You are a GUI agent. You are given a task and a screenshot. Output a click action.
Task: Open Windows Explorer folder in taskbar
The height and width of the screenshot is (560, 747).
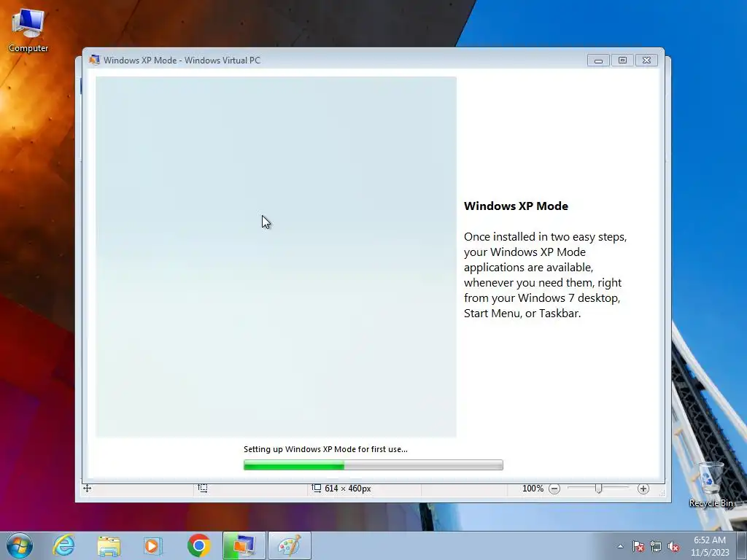[x=109, y=545]
